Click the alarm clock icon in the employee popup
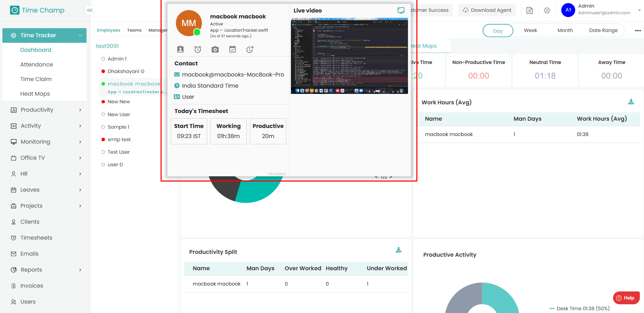This screenshot has height=313, width=644. coord(198,49)
